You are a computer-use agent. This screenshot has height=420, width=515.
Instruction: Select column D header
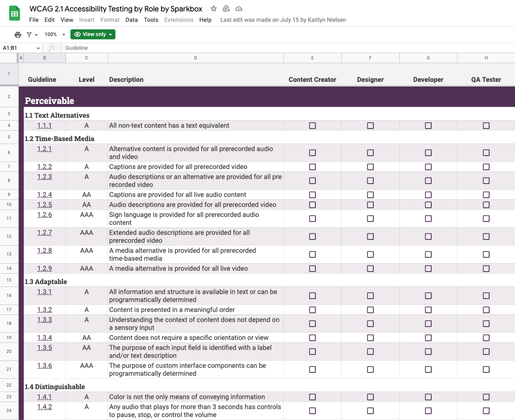pyautogui.click(x=195, y=58)
